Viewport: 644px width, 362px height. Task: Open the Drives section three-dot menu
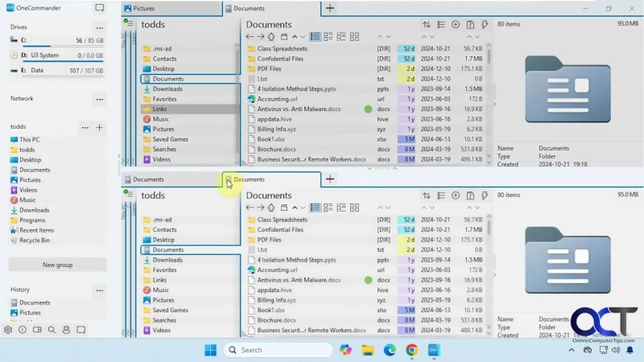tap(99, 27)
